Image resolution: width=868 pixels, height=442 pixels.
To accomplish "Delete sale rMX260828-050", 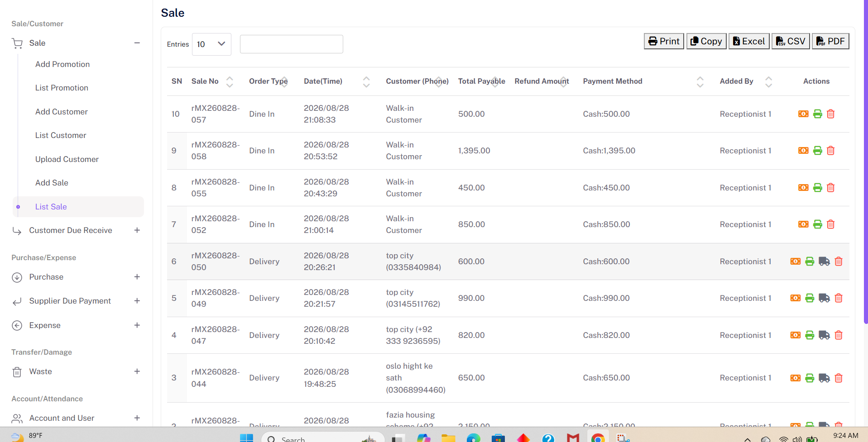I will (839, 261).
